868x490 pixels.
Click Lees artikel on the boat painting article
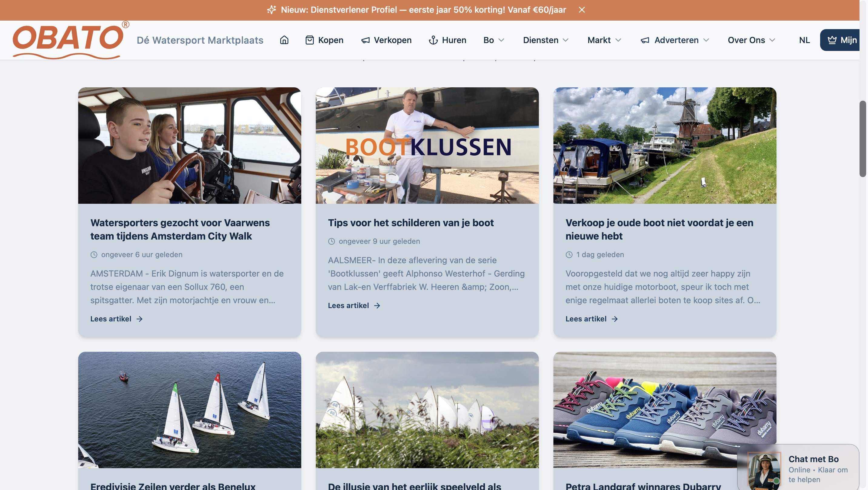tap(349, 306)
